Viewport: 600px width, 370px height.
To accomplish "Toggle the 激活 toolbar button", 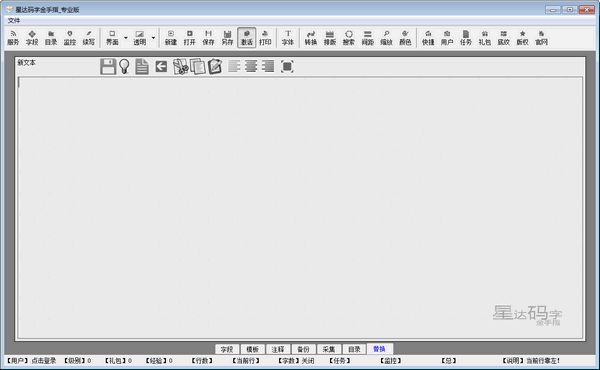I will click(x=246, y=37).
